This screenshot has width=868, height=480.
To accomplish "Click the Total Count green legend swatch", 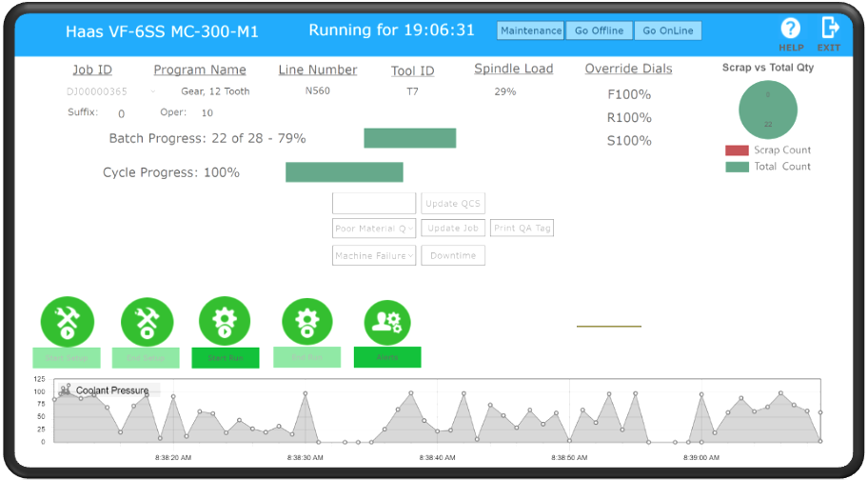I will pos(737,167).
